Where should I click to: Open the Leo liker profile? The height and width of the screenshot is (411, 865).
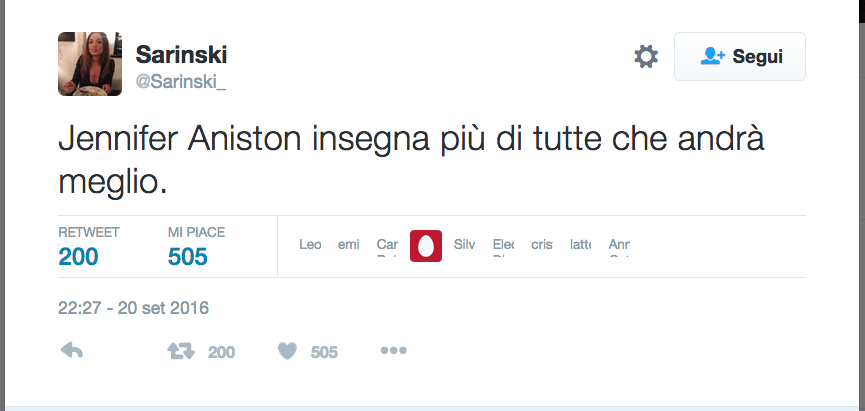[310, 245]
